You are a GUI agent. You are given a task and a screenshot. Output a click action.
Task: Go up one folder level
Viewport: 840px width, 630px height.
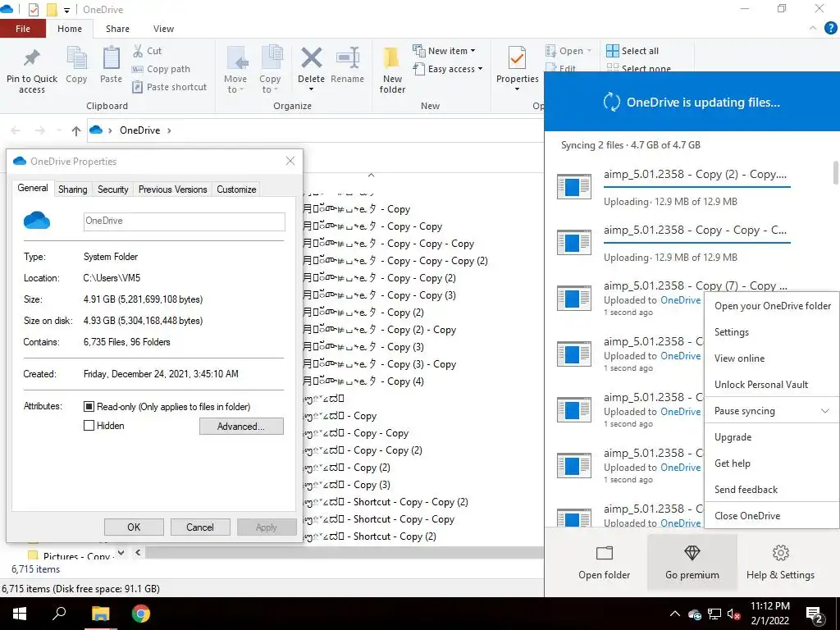[x=76, y=130]
